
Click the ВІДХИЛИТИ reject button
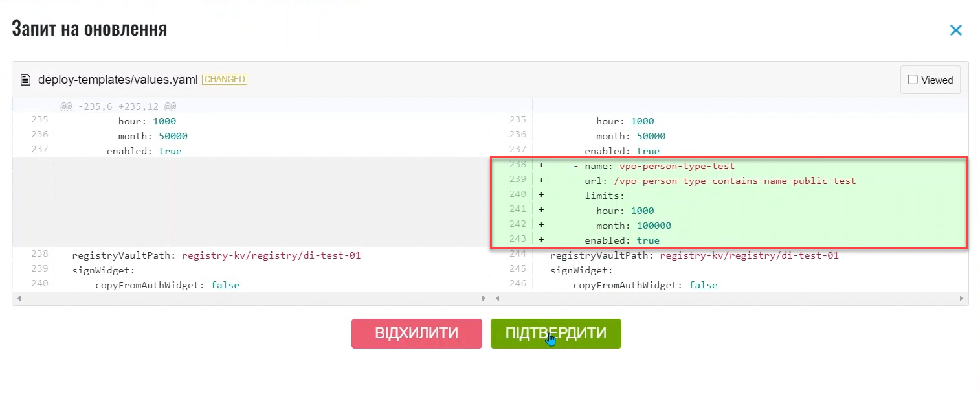[x=417, y=334]
